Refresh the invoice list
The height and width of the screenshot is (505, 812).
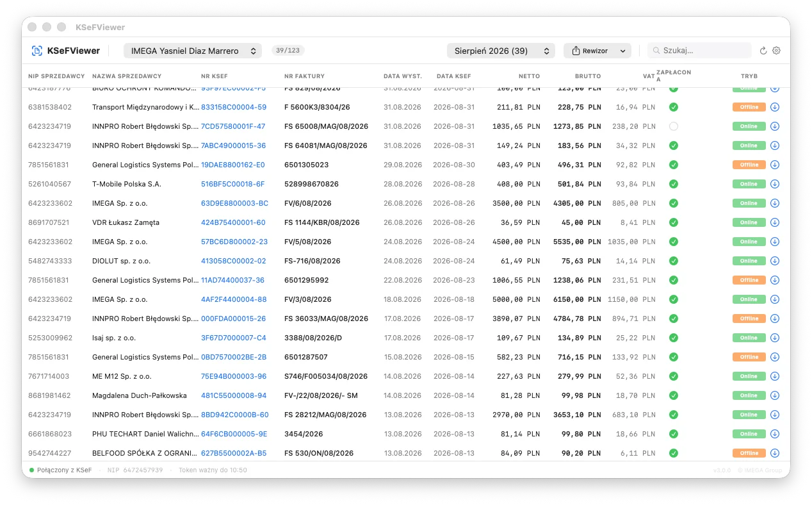point(763,51)
